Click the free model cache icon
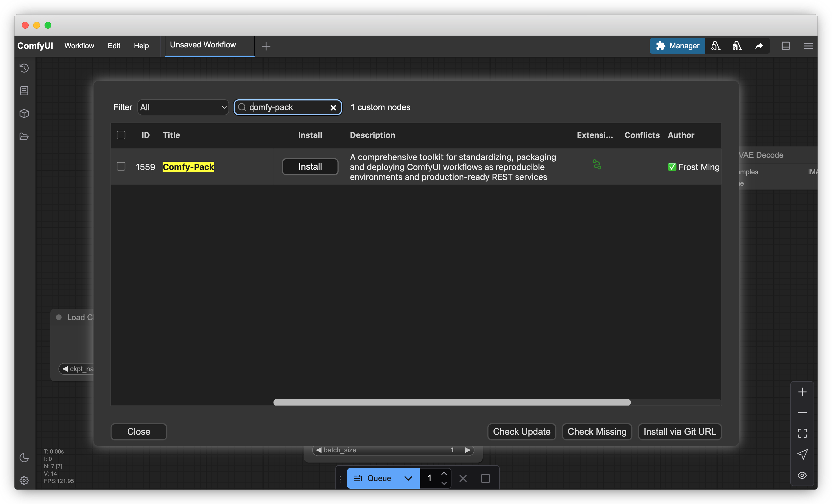The height and width of the screenshot is (504, 832). pyautogui.click(x=737, y=46)
